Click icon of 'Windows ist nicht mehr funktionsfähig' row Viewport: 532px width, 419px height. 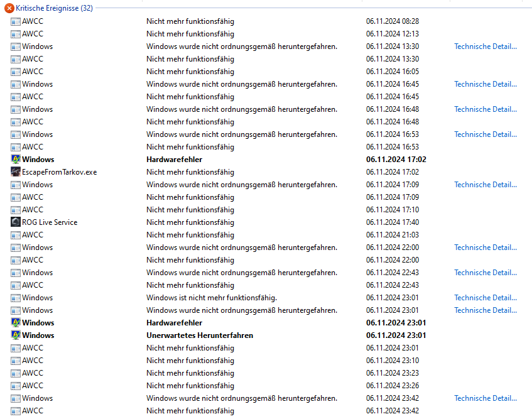pos(16,298)
